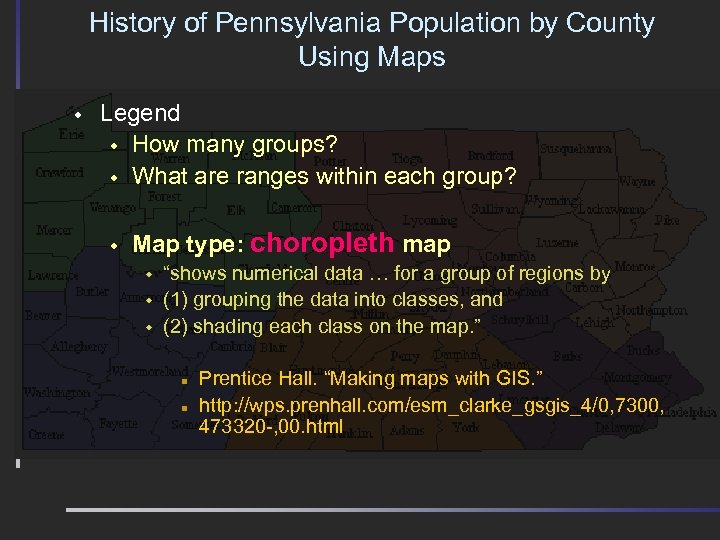Click the Beaver county label

pos(43,315)
